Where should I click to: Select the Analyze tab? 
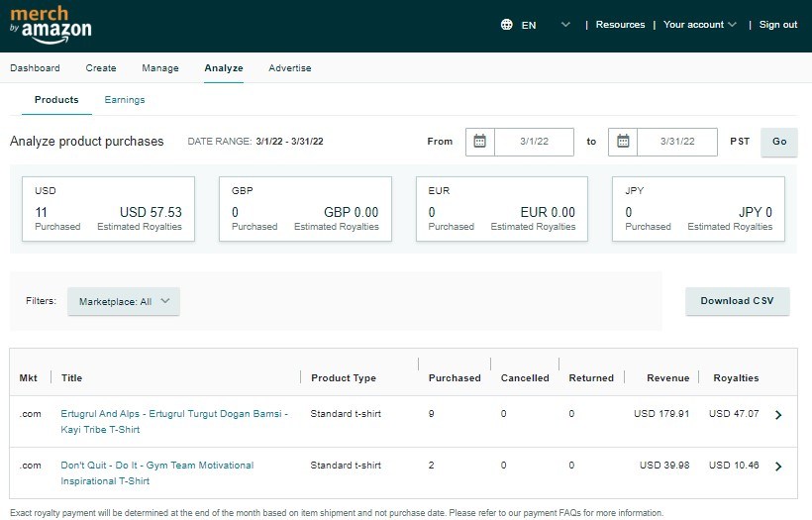pyautogui.click(x=224, y=68)
